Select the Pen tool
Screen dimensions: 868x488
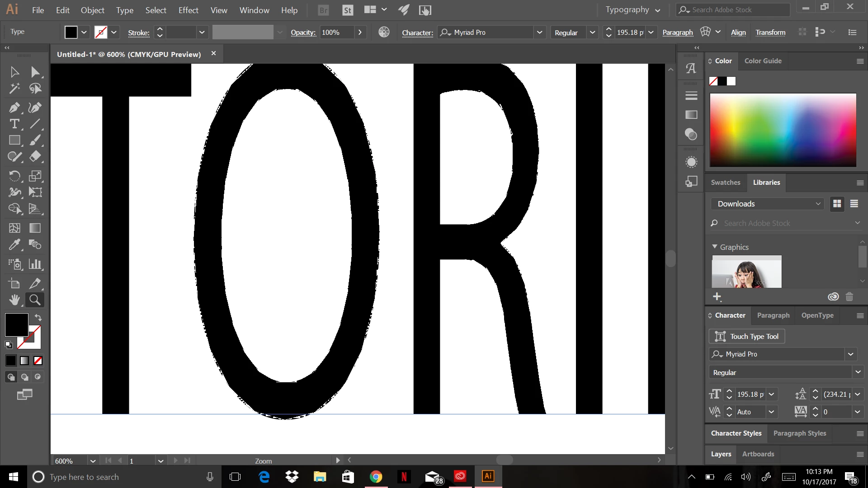[14, 108]
